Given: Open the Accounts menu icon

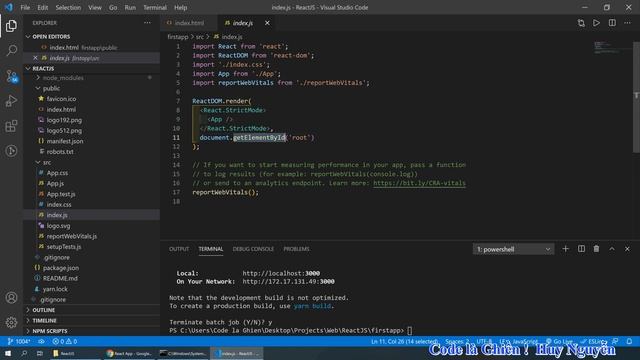Looking at the screenshot, I should click(11, 298).
